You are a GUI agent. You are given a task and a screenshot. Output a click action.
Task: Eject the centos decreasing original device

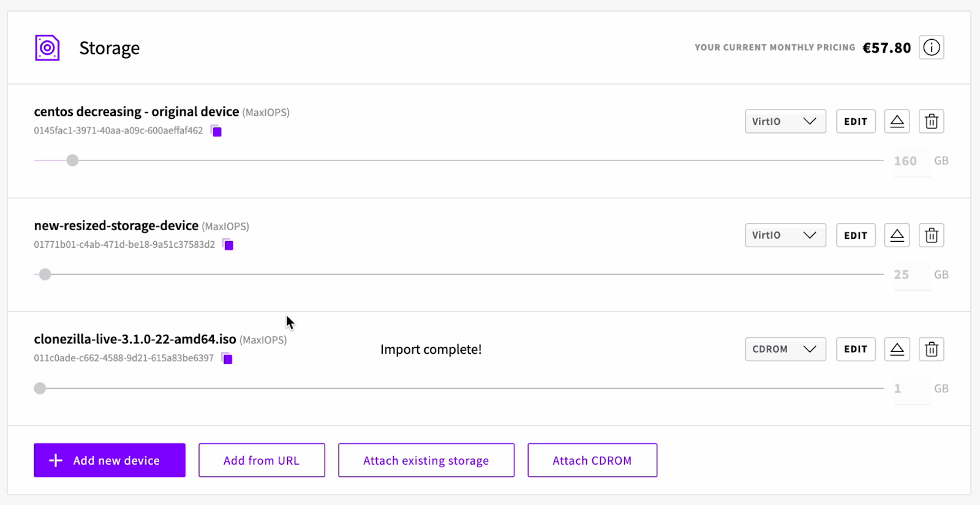coord(897,121)
